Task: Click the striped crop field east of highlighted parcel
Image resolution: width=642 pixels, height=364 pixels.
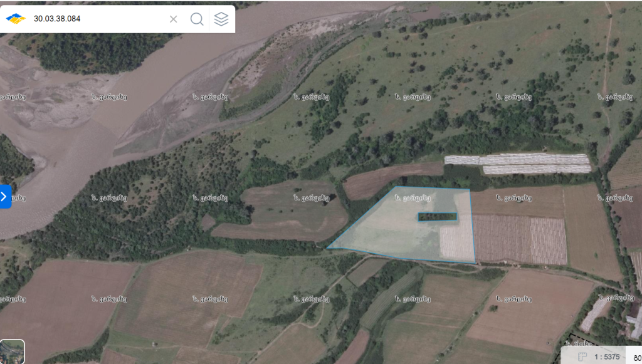Action: tap(520, 239)
